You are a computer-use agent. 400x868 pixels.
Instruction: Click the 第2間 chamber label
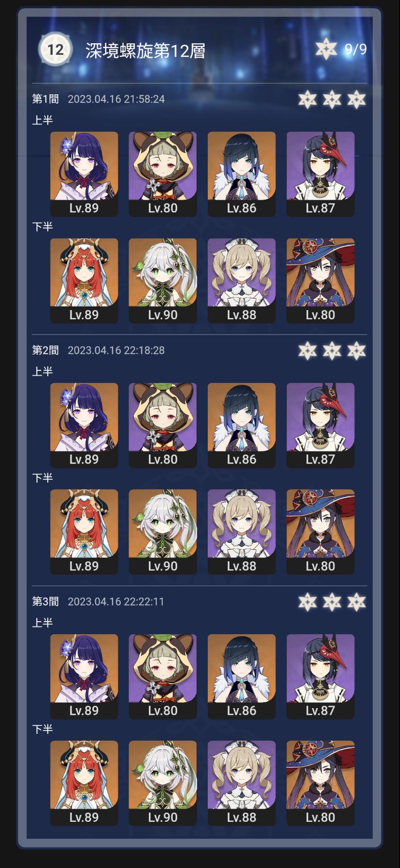tap(45, 350)
